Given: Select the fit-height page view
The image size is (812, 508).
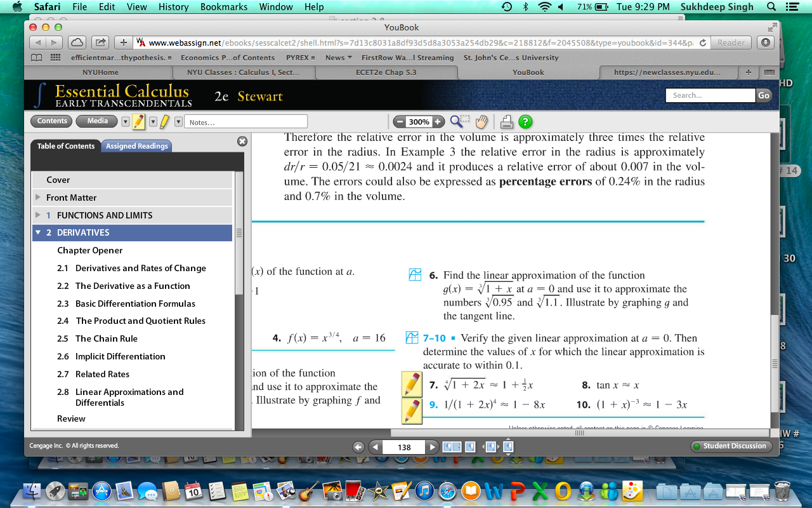Looking at the screenshot, I should point(507,447).
